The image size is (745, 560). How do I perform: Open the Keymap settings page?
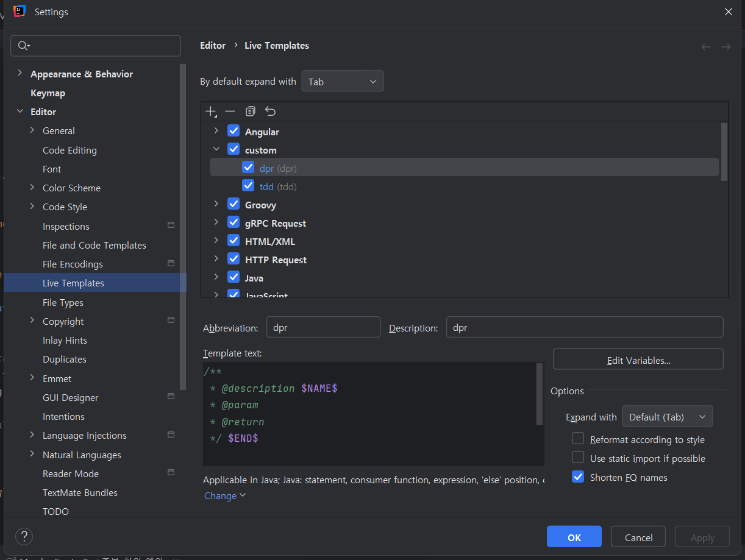point(48,93)
